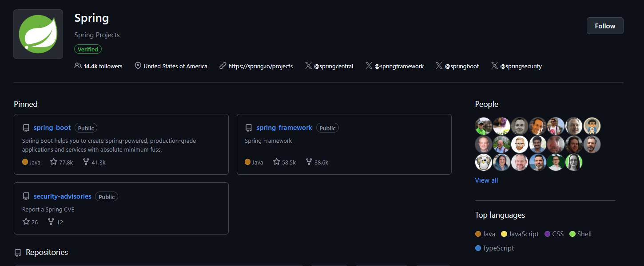Click the spring-framework star icon
Image resolution: width=644 pixels, height=266 pixels.
click(x=276, y=162)
